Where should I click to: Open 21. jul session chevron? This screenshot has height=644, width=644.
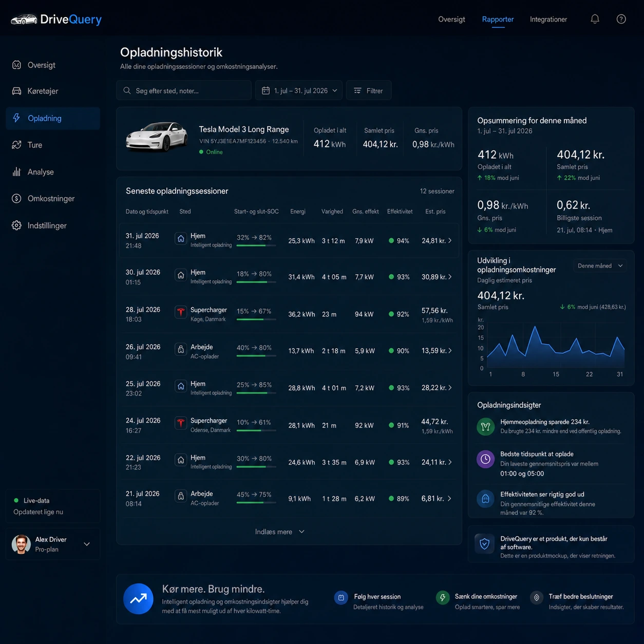[x=450, y=499]
